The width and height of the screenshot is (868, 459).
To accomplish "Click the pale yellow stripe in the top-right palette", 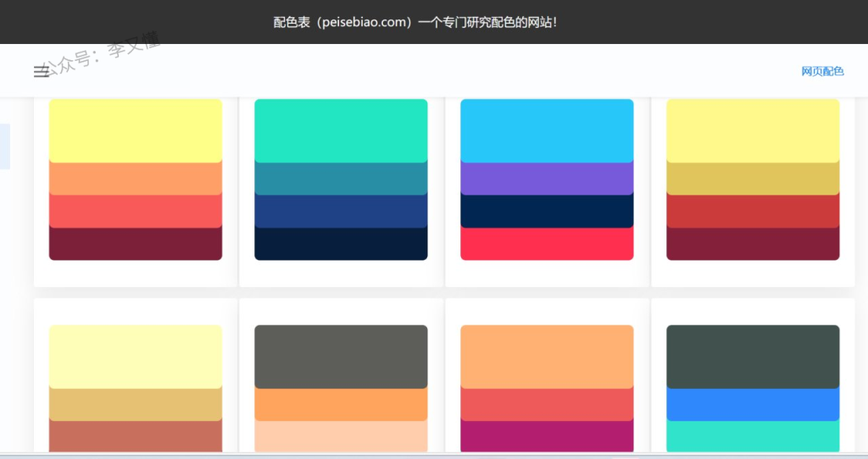I will (753, 130).
